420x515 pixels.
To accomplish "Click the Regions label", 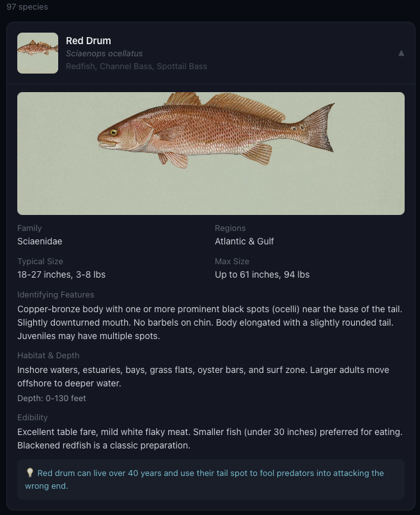I will (230, 228).
